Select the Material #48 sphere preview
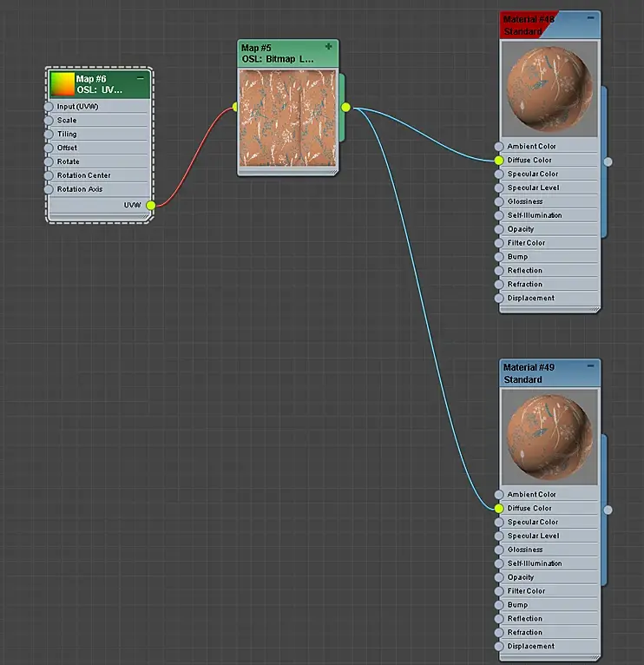 [x=549, y=89]
